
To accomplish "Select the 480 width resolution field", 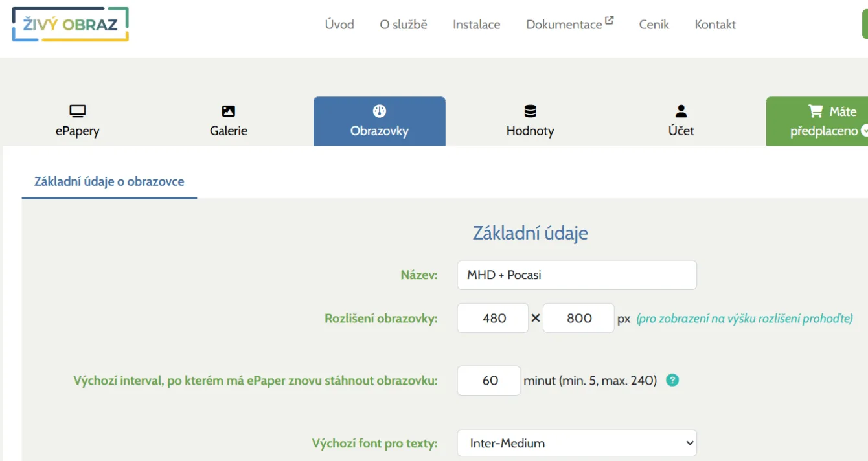I will [492, 318].
